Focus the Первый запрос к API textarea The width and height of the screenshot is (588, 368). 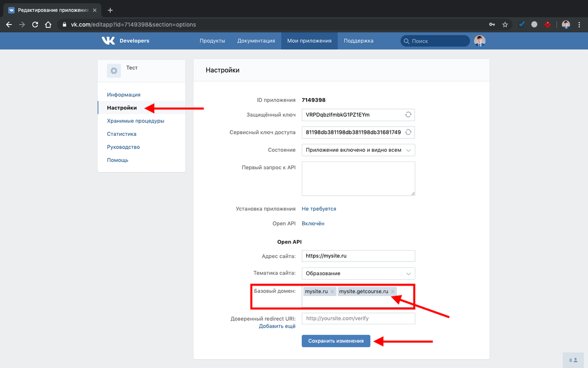358,179
